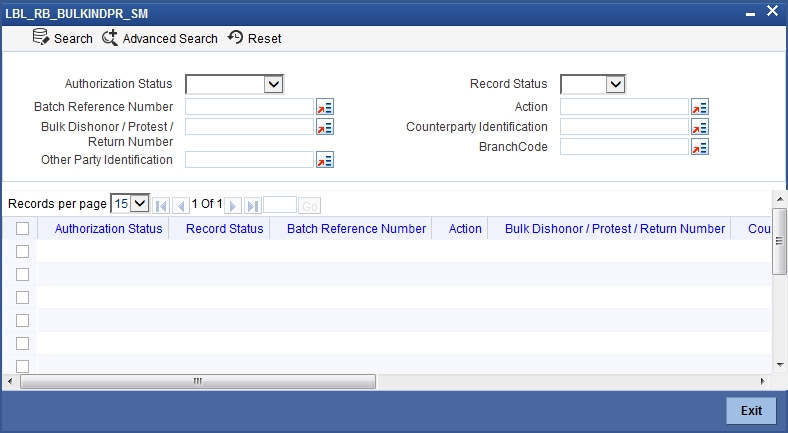Click the vertical scrollbar thumb of results
This screenshot has width=788, height=433.
(x=779, y=241)
